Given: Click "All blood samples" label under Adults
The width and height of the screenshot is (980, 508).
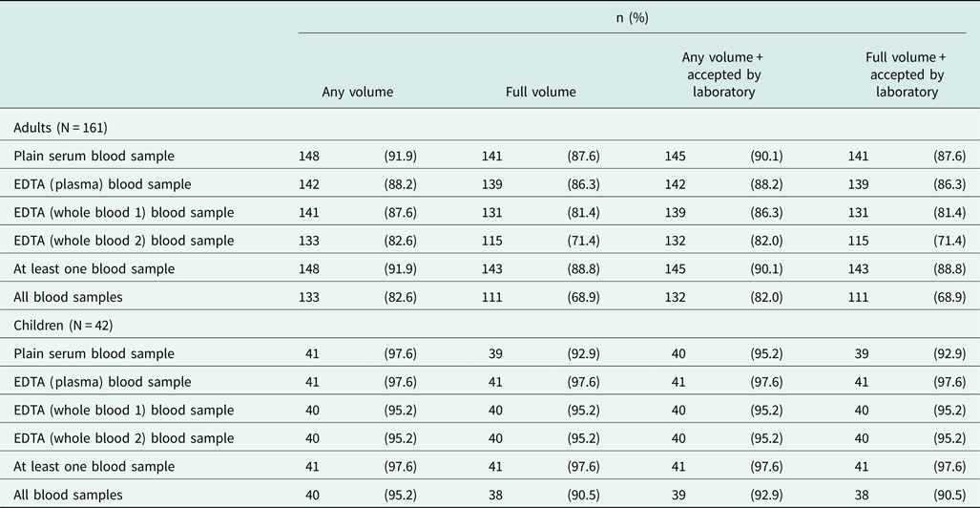Looking at the screenshot, I should click(x=68, y=297).
